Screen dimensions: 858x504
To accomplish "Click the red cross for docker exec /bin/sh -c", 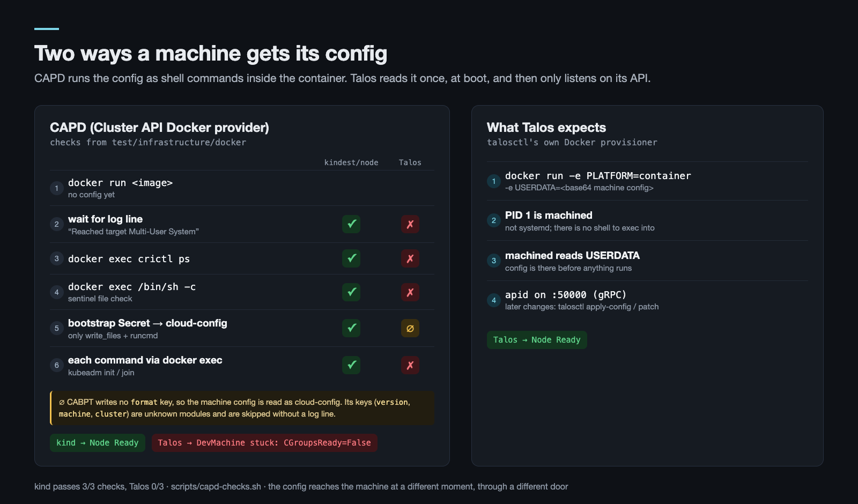I will point(410,292).
